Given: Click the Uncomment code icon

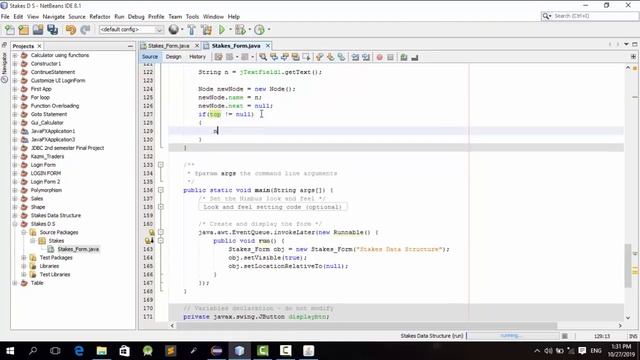Looking at the screenshot, I should click(x=415, y=58).
